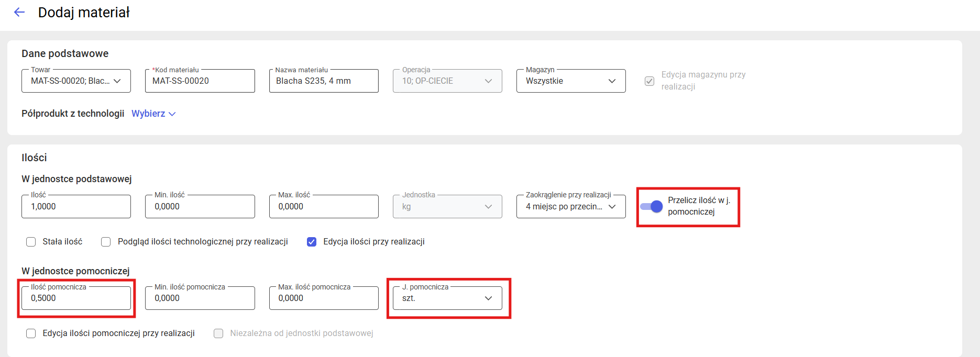Toggle 'Przelicz ilość w j. pomocniczej' switch
Screen dimensions: 980x357
[651, 206]
